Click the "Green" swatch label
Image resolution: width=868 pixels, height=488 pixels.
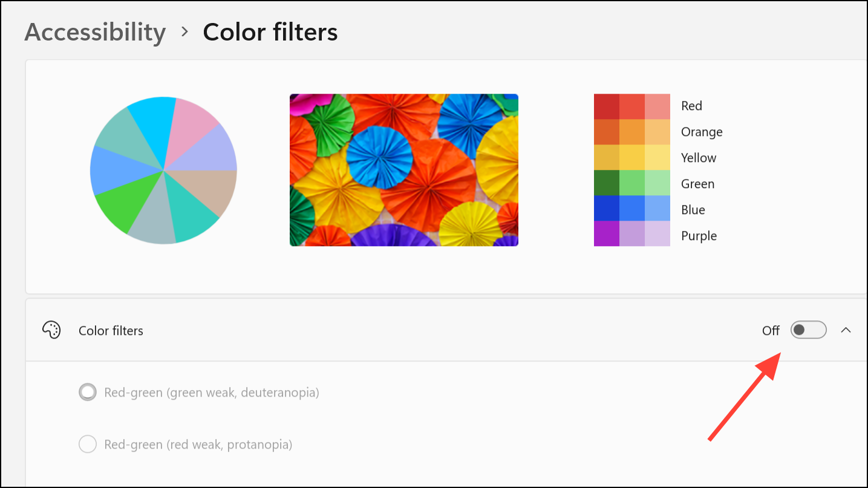tap(697, 184)
